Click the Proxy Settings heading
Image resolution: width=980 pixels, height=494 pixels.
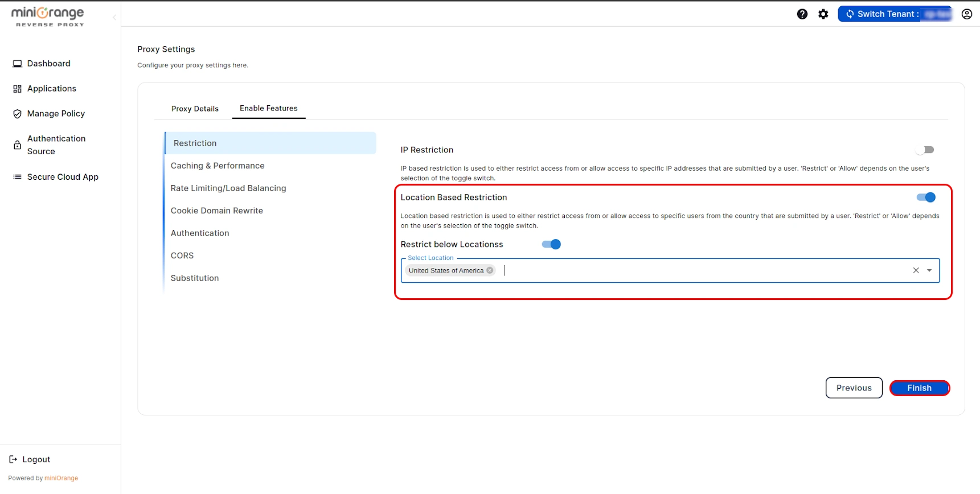[x=166, y=50]
